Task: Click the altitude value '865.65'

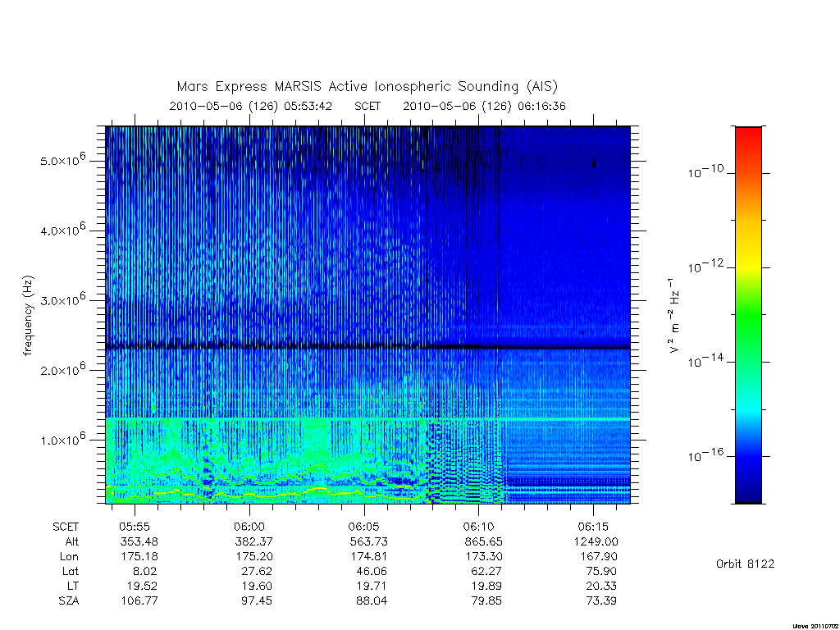Action: pyautogui.click(x=483, y=541)
